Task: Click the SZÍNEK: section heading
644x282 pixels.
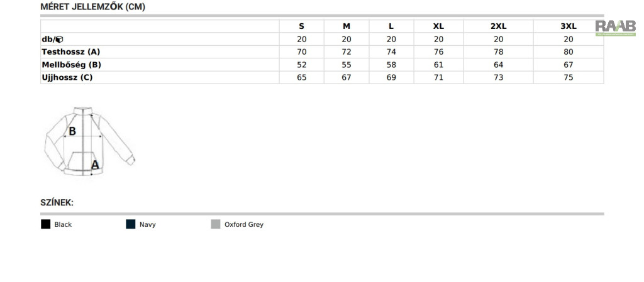Action: coord(57,202)
